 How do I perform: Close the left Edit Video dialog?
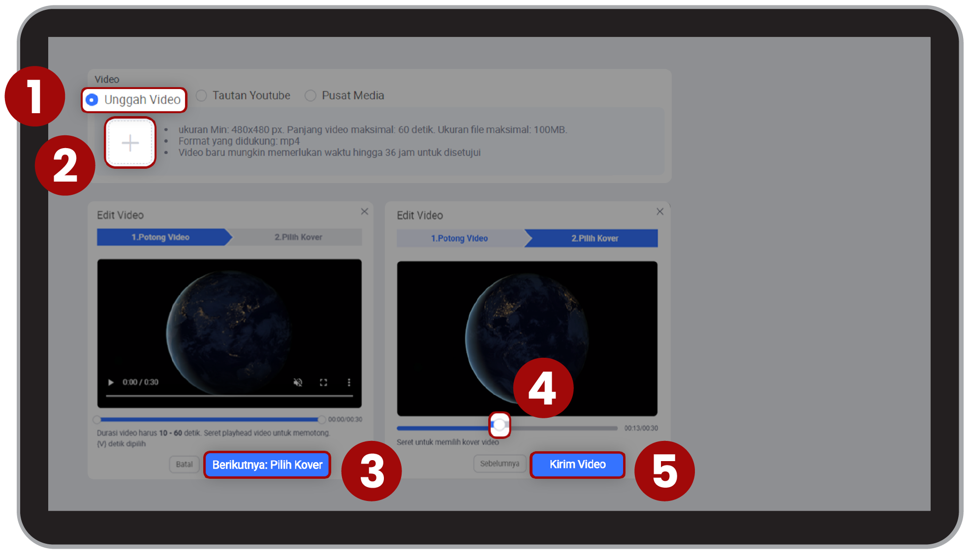pos(364,212)
